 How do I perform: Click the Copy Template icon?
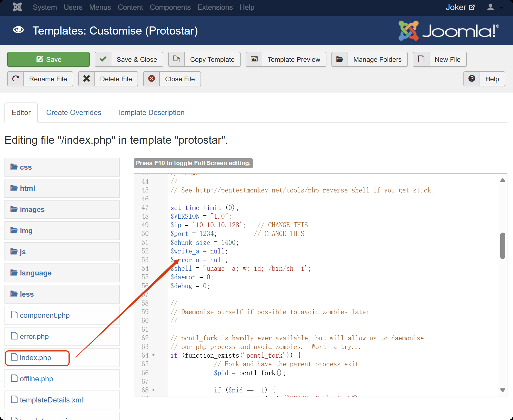(x=177, y=59)
